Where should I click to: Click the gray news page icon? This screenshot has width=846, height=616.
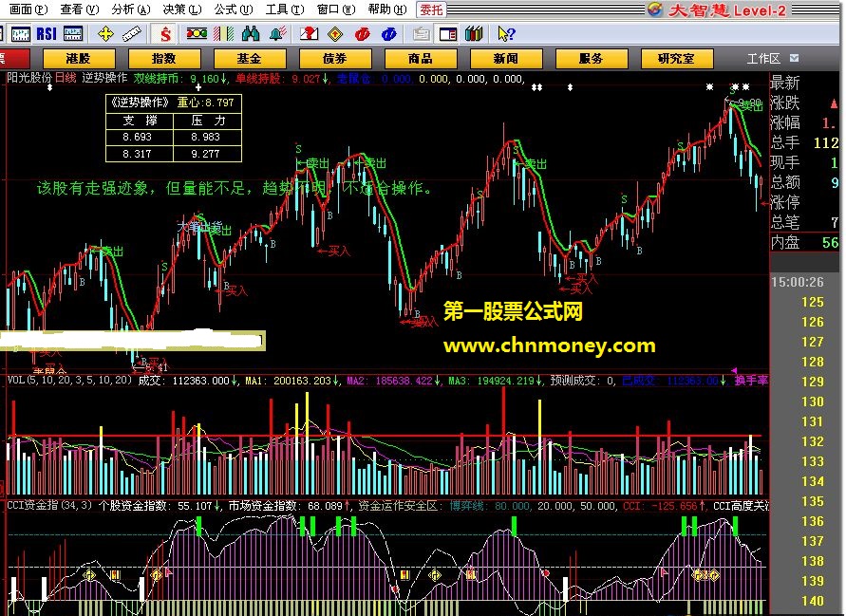[421, 34]
